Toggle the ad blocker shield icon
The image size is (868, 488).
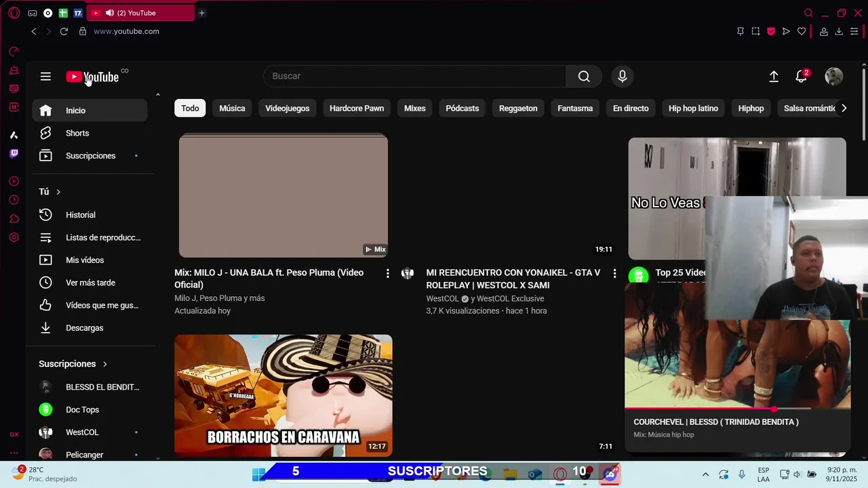click(771, 31)
